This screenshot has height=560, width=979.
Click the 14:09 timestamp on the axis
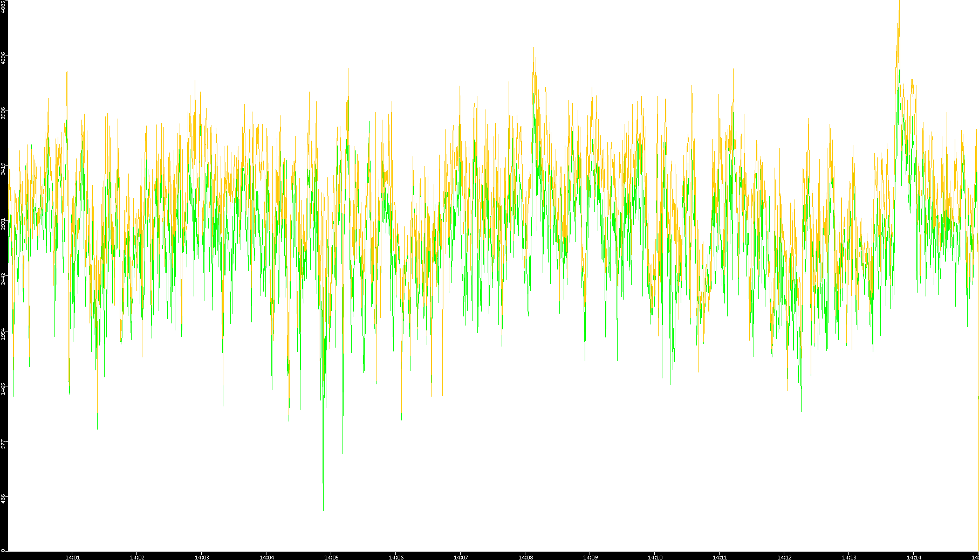(590, 557)
